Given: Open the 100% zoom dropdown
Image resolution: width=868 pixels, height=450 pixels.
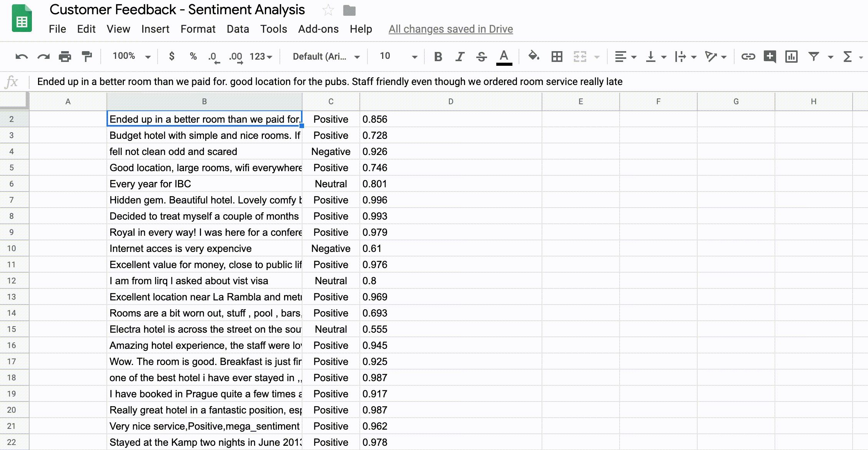Looking at the screenshot, I should (x=131, y=56).
